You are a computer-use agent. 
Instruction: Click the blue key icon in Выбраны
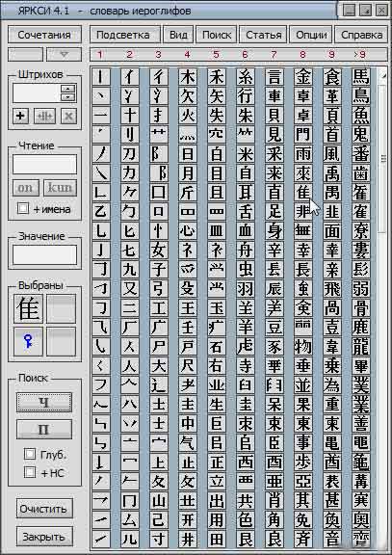pyautogui.click(x=28, y=341)
